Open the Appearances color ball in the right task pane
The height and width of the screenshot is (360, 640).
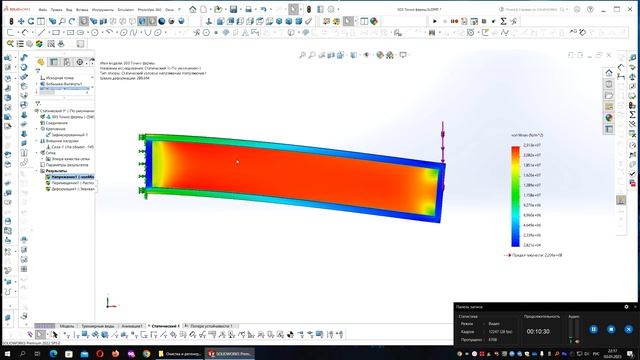[x=609, y=118]
